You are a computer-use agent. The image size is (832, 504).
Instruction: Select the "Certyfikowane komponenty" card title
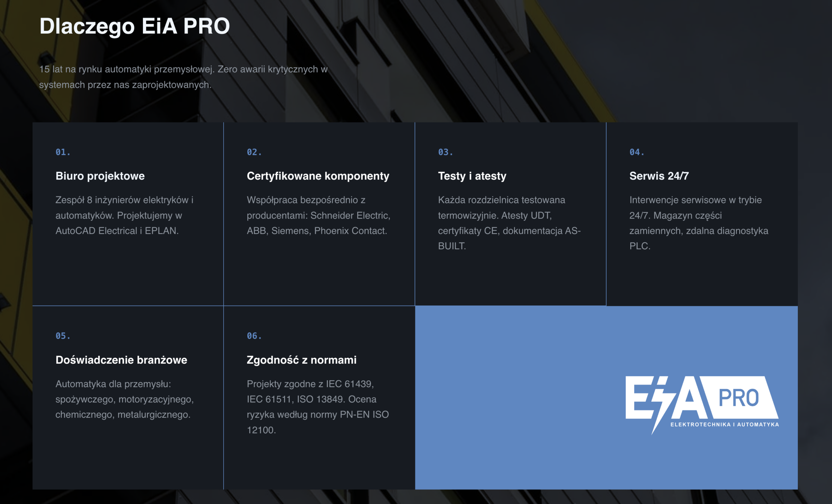(x=318, y=176)
